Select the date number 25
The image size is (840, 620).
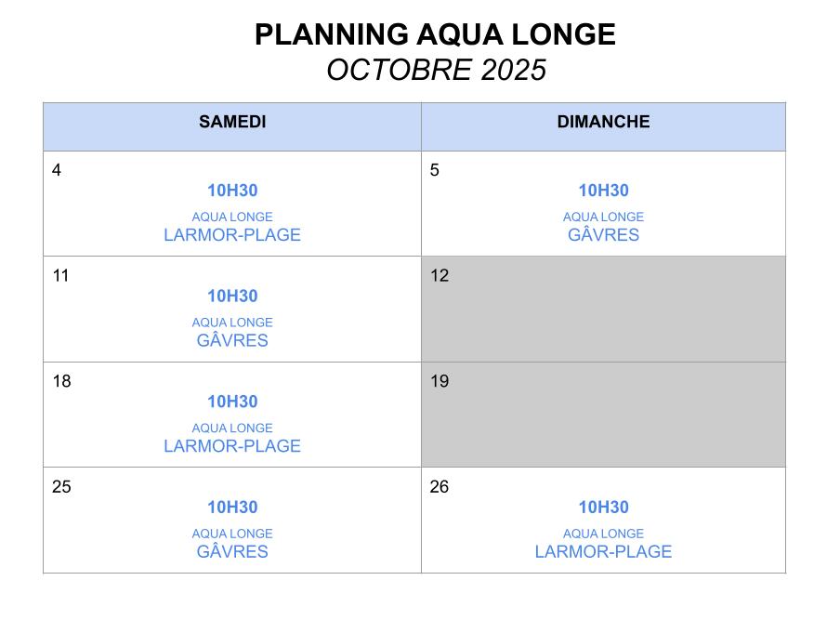tap(61, 486)
